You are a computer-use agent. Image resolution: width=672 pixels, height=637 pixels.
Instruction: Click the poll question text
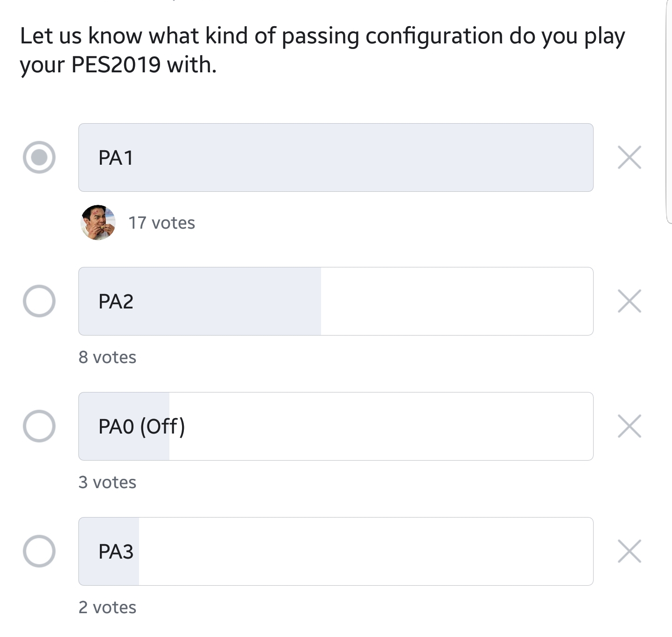(322, 50)
